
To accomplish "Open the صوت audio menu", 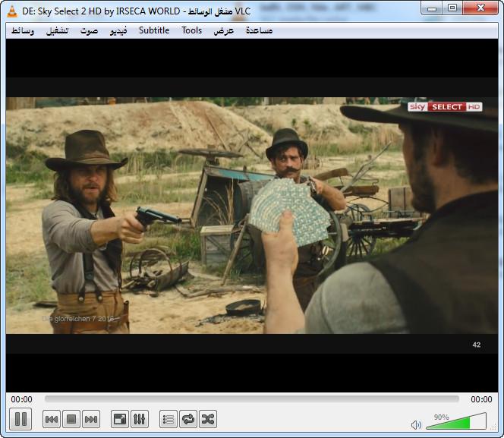I will pyautogui.click(x=90, y=30).
